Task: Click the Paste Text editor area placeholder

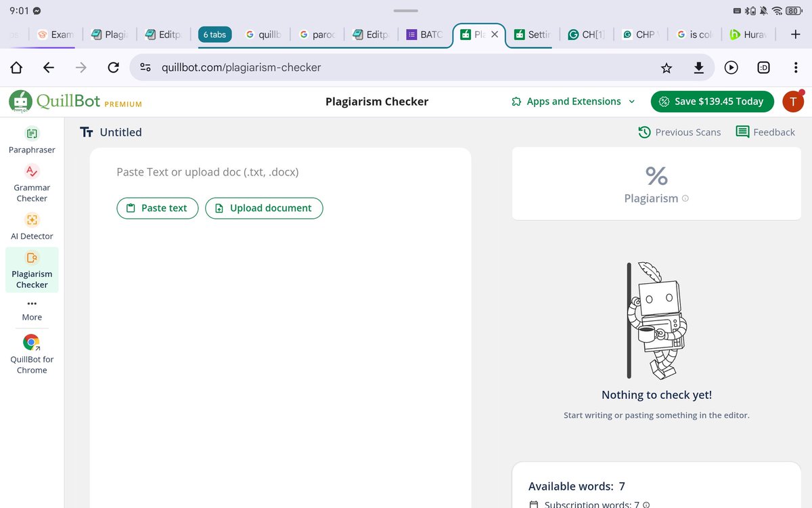Action: point(207,172)
